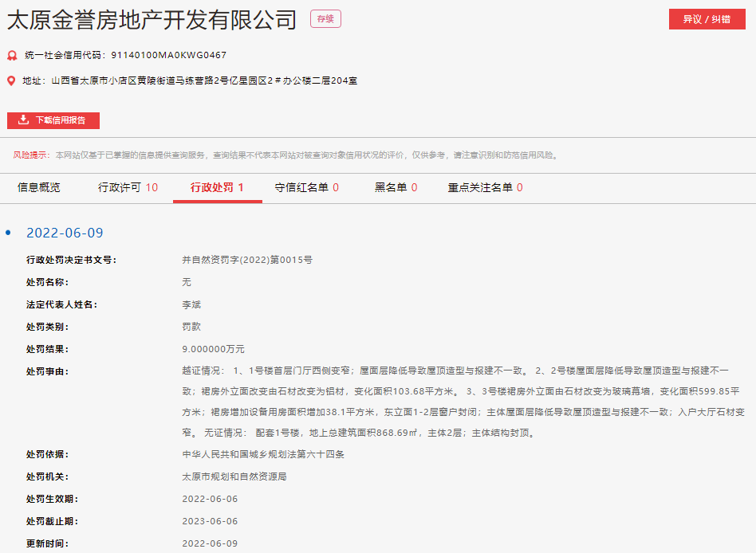
Task: Click the download arrow icon
Action: pos(23,120)
